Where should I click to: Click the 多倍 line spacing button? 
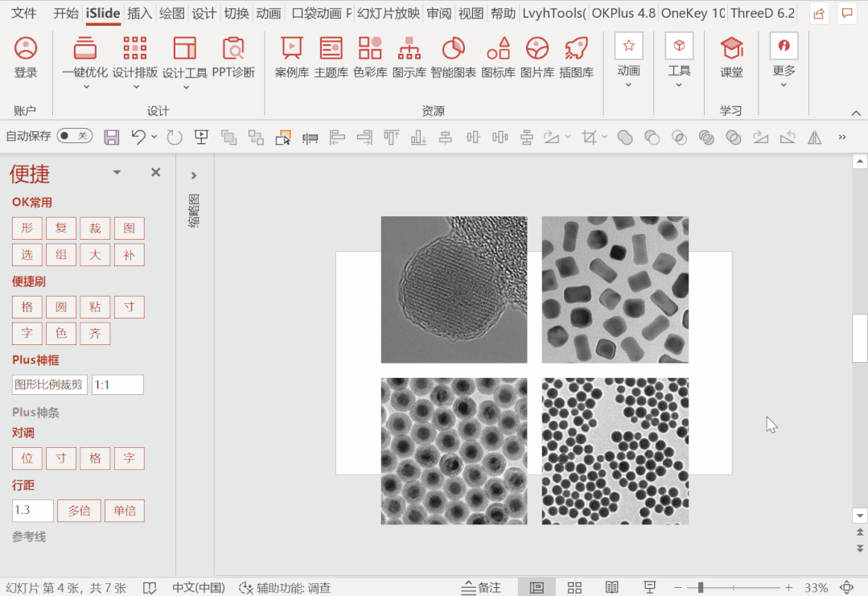79,511
